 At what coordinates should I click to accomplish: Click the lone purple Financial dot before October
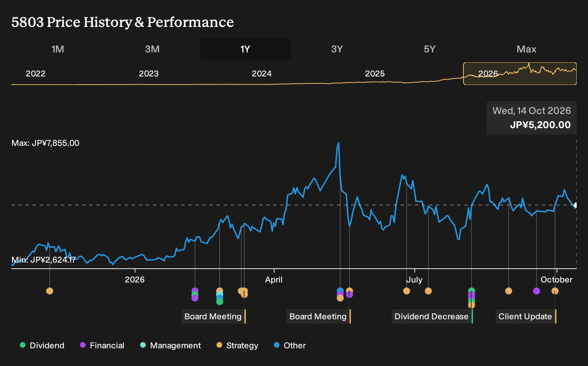click(x=536, y=291)
